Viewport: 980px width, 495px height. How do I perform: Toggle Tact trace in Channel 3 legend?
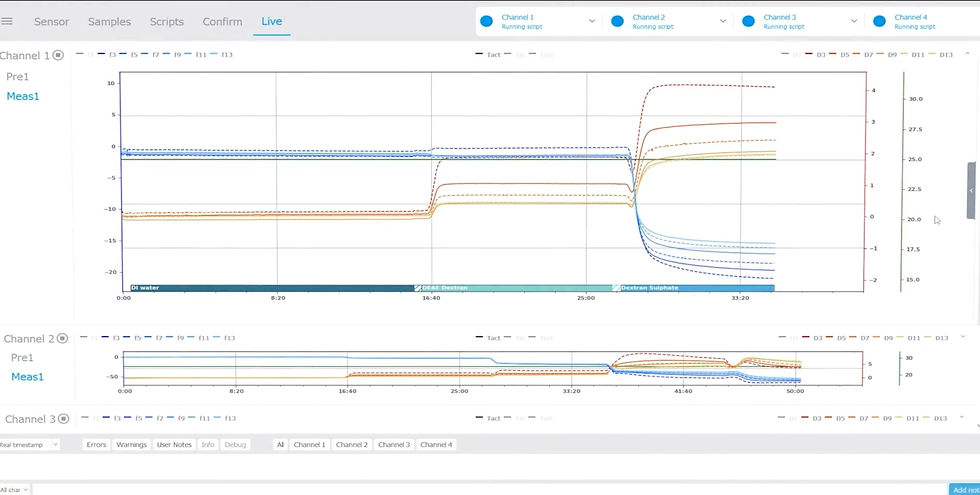[488, 419]
